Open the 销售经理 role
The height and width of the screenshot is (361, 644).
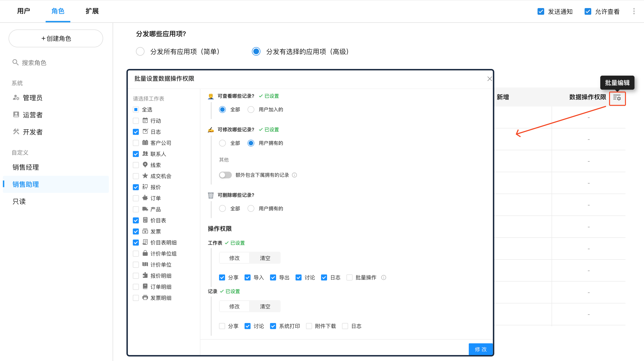pos(25,167)
